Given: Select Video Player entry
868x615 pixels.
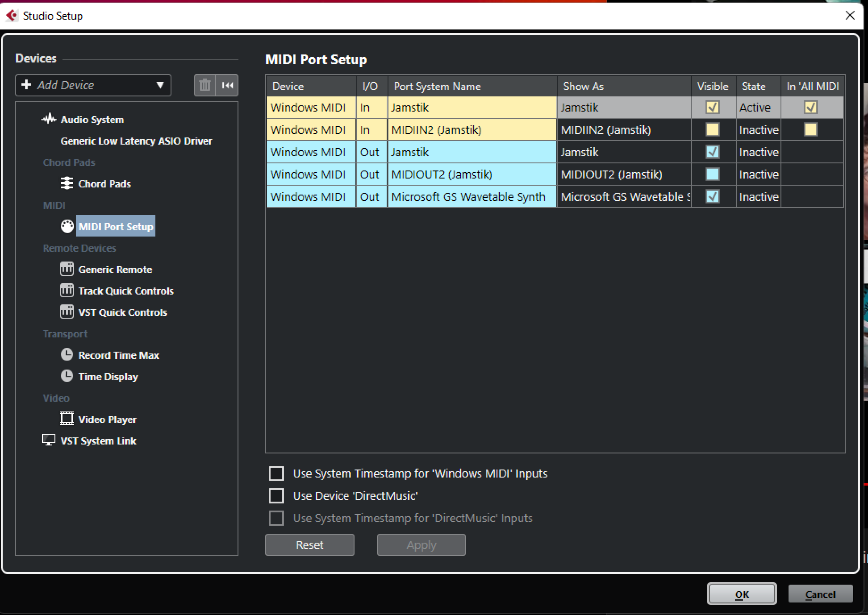Looking at the screenshot, I should pyautogui.click(x=107, y=420).
